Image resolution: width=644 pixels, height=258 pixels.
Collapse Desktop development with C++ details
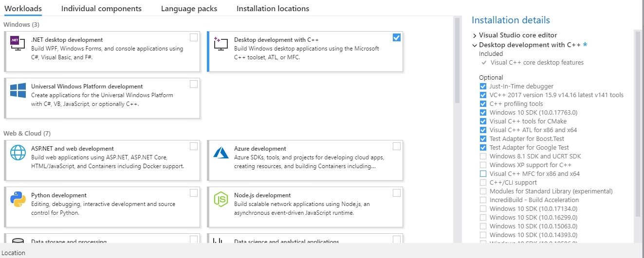point(475,45)
